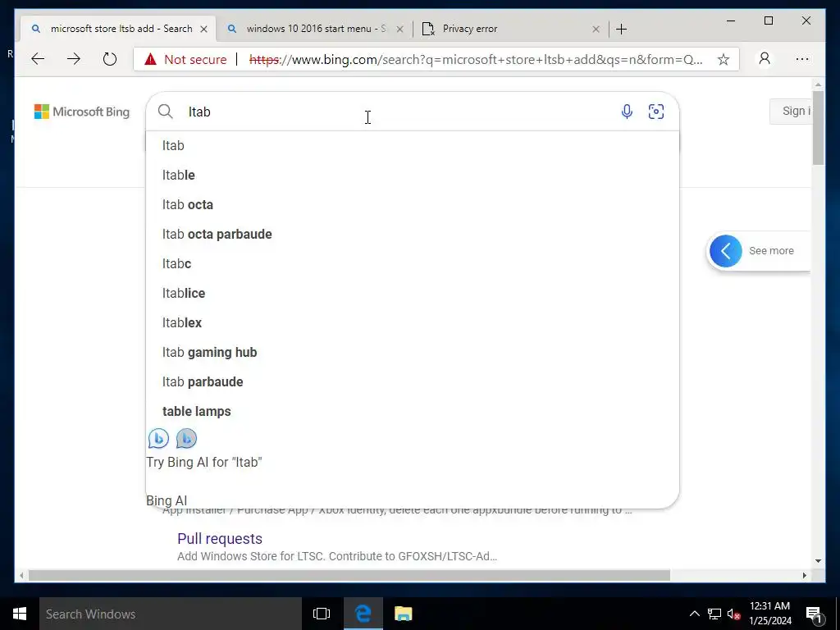This screenshot has width=840, height=630.
Task: Click the horizontal scrollbar thumb
Action: point(349,575)
